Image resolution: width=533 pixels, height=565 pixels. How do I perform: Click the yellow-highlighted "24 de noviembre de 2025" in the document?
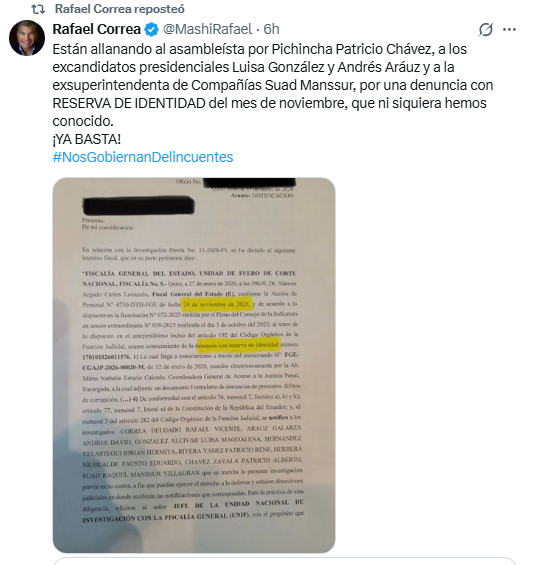pos(217,304)
